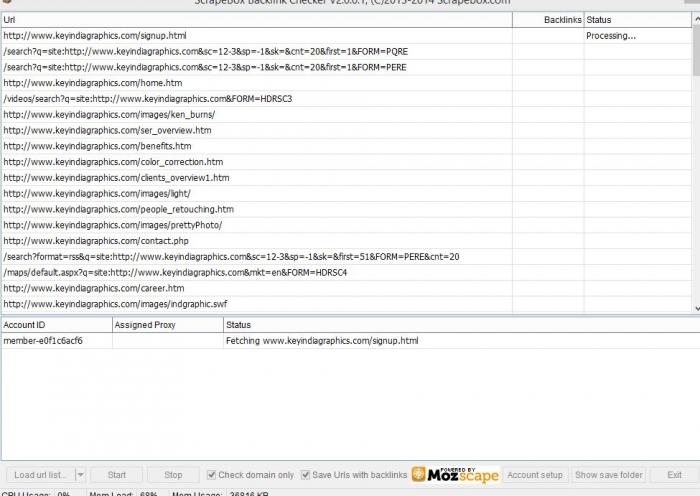The image size is (700, 496).
Task: Click the Status column header in URL table
Action: pyautogui.click(x=638, y=20)
